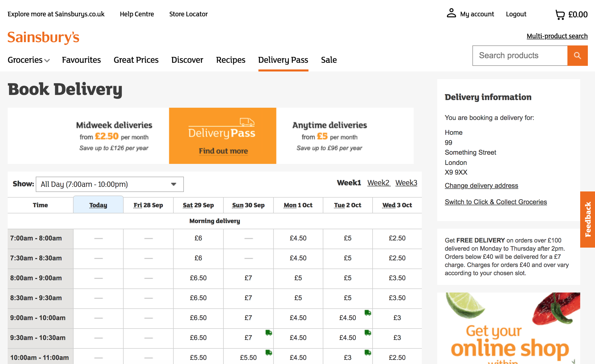Open Multi-product search

click(x=557, y=36)
